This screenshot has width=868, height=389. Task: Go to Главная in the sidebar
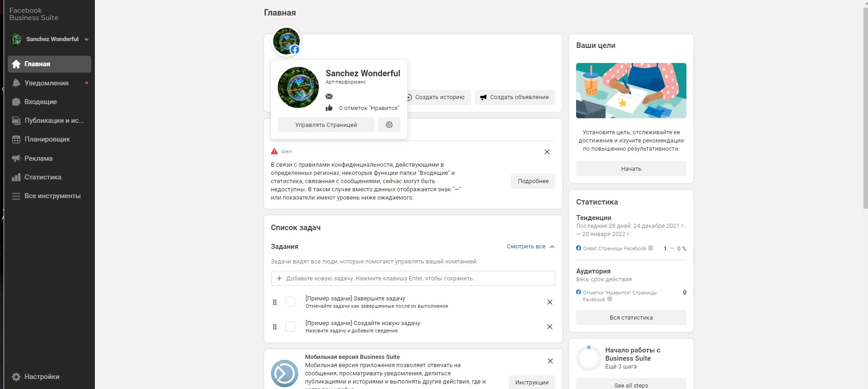(49, 64)
